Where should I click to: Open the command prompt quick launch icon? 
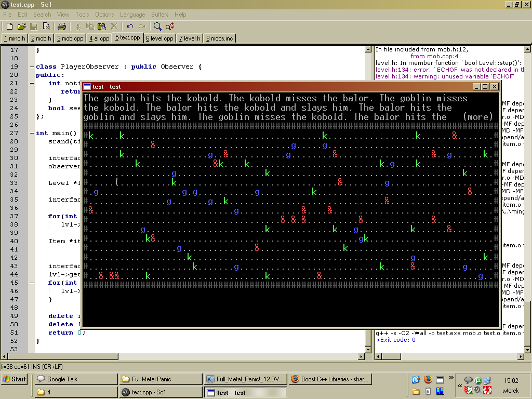point(440,379)
